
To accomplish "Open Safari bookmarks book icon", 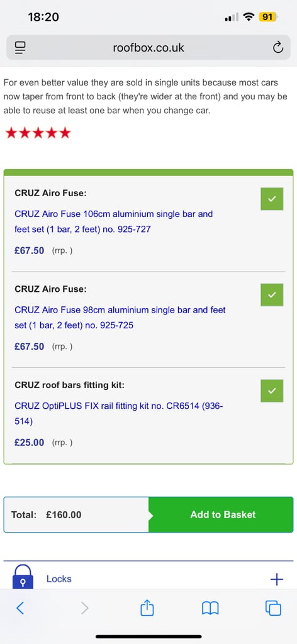I will 210,608.
